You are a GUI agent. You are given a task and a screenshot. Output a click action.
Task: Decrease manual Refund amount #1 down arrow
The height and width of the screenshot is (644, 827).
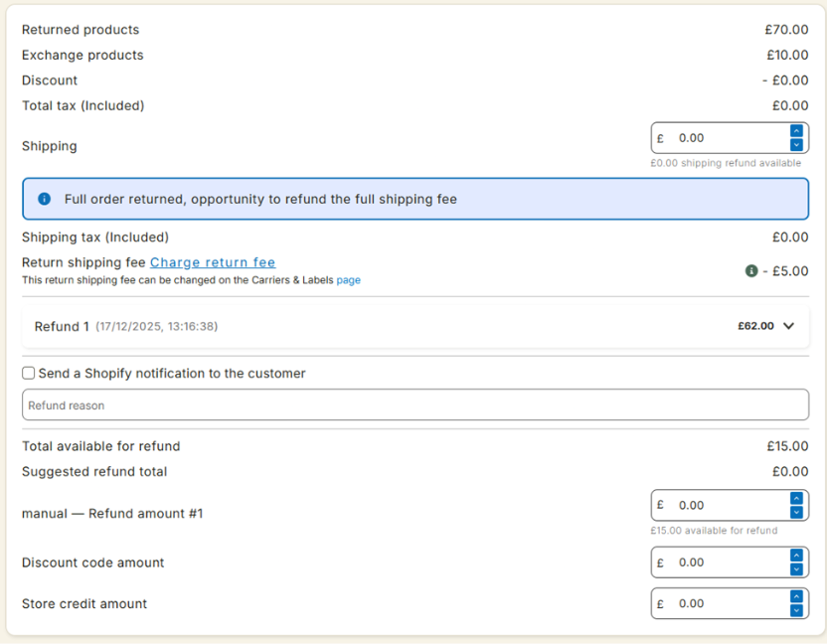pyautogui.click(x=796, y=513)
